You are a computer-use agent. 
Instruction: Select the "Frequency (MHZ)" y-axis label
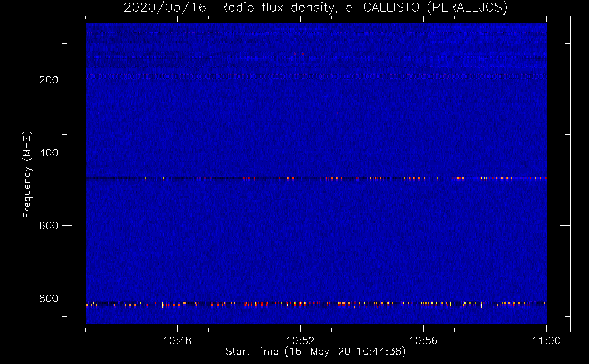pyautogui.click(x=27, y=175)
